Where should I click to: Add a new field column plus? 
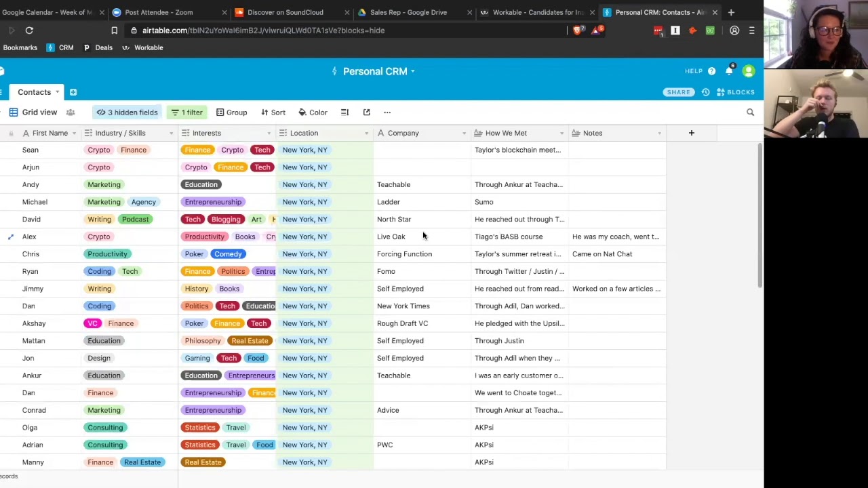click(691, 133)
